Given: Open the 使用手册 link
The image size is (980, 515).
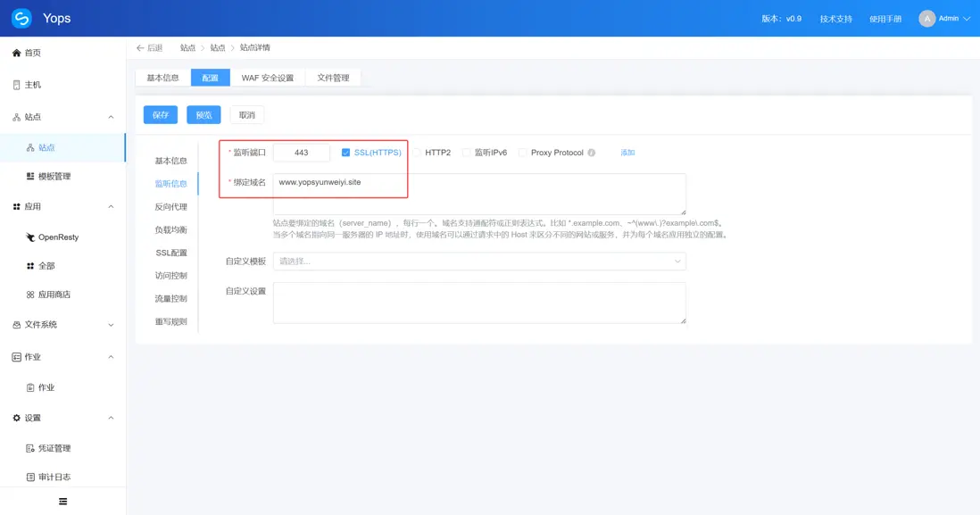Looking at the screenshot, I should 885,20.
